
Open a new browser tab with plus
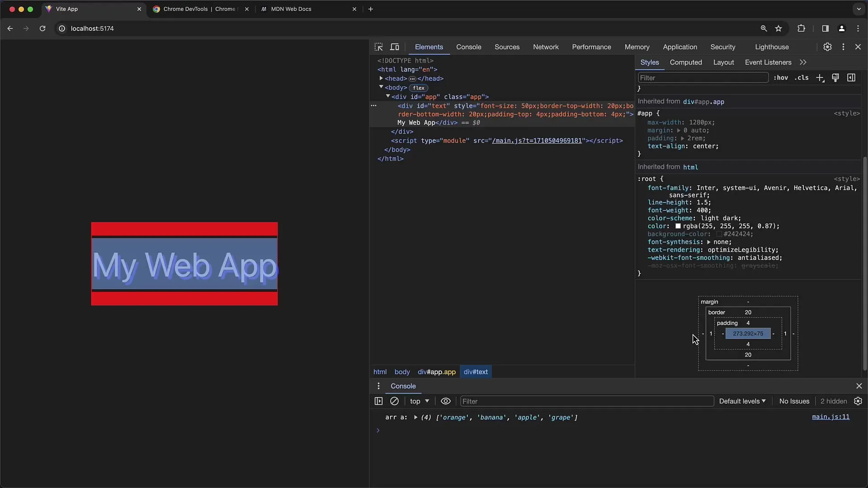(371, 9)
